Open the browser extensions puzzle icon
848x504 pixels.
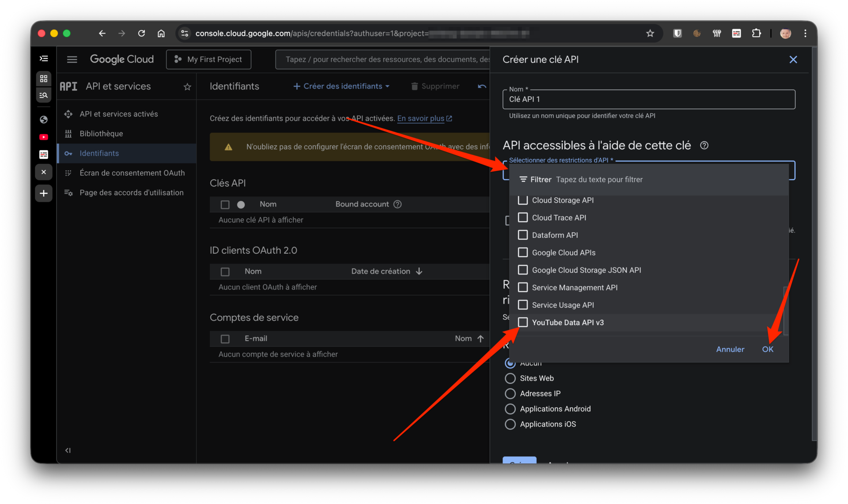(x=757, y=34)
